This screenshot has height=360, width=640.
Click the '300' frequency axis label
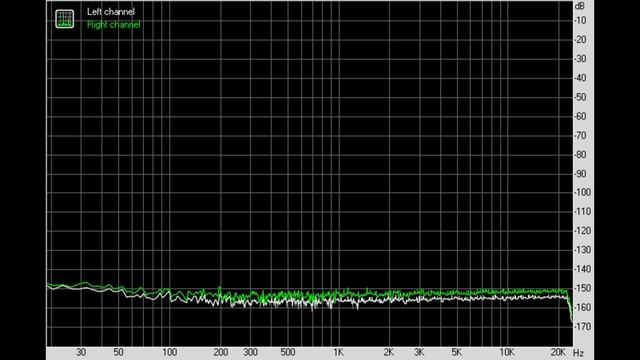point(250,352)
